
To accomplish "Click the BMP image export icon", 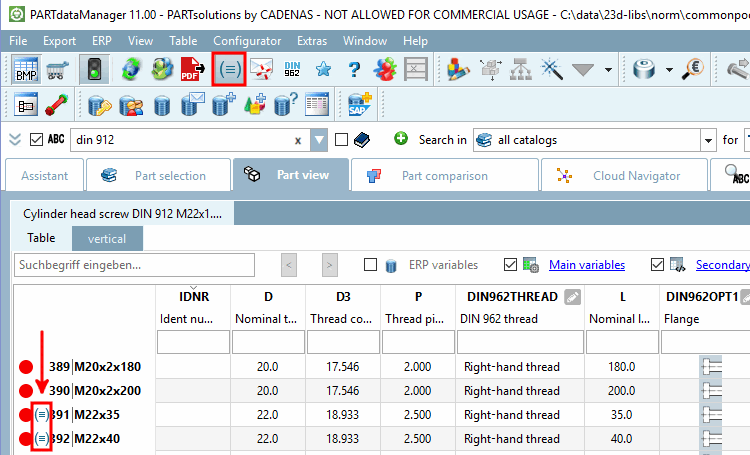I will [x=26, y=69].
